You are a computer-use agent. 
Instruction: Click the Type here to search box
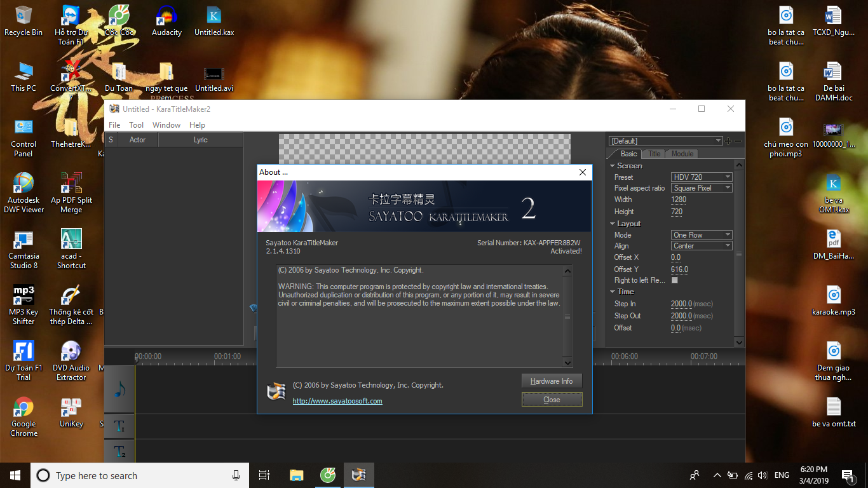click(x=139, y=475)
